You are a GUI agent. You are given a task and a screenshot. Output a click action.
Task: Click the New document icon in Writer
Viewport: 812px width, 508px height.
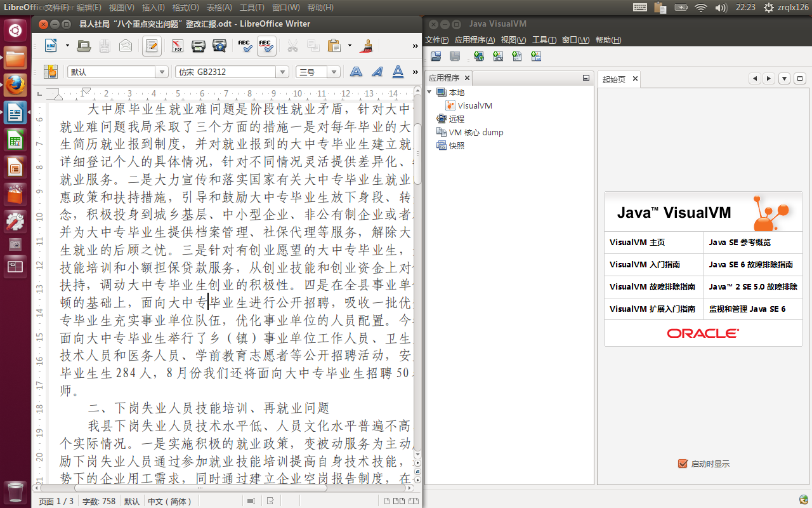point(51,46)
